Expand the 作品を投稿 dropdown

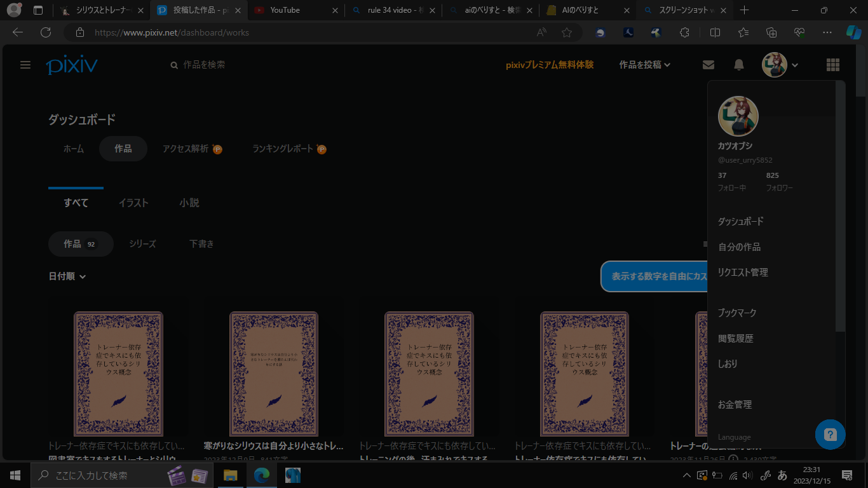[x=645, y=65]
